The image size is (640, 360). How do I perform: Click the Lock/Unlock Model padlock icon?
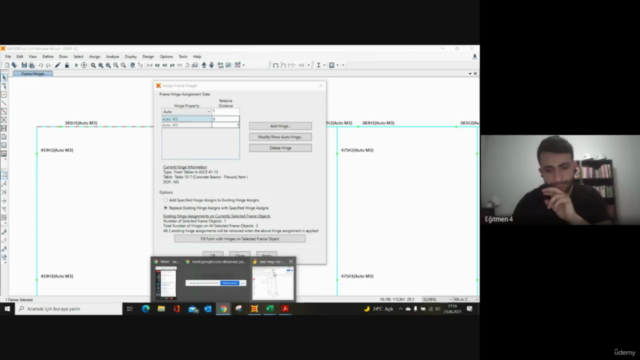(67, 65)
